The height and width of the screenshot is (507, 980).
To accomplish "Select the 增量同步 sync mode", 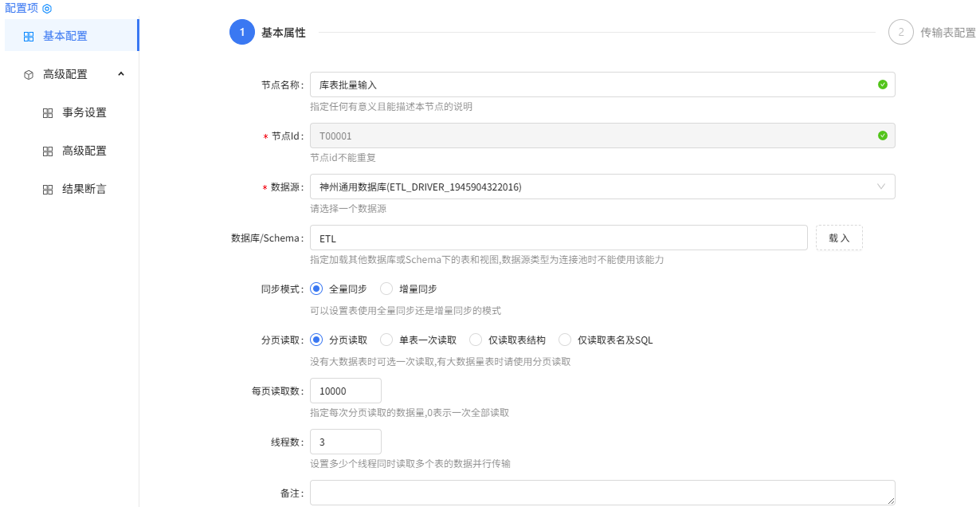I will (x=386, y=289).
